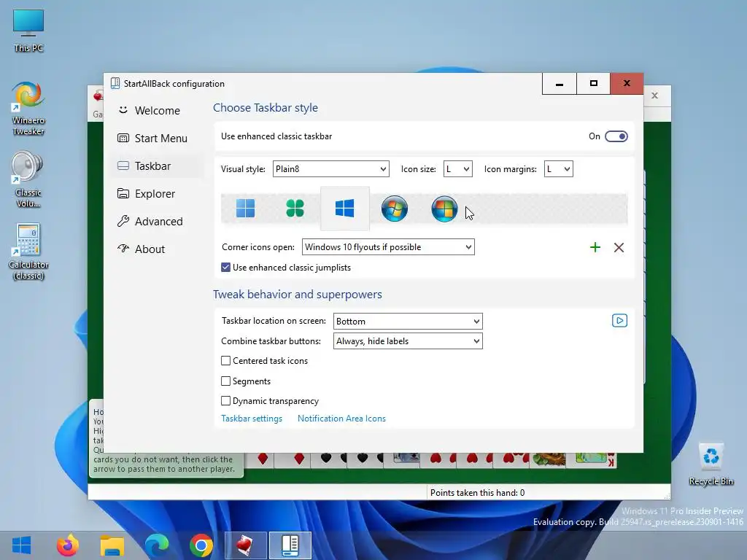
Task: Select the Taskbar section in sidebar
Action: pos(157,166)
